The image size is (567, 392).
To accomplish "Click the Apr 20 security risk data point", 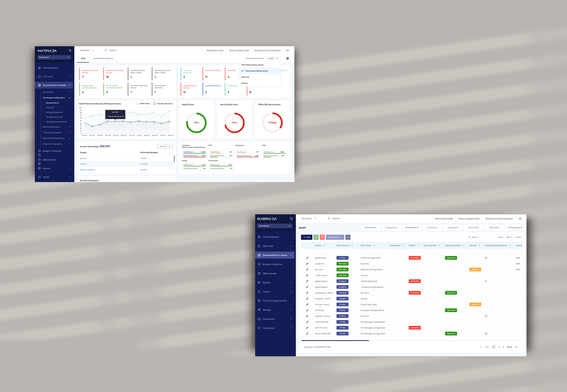I will click(115, 121).
